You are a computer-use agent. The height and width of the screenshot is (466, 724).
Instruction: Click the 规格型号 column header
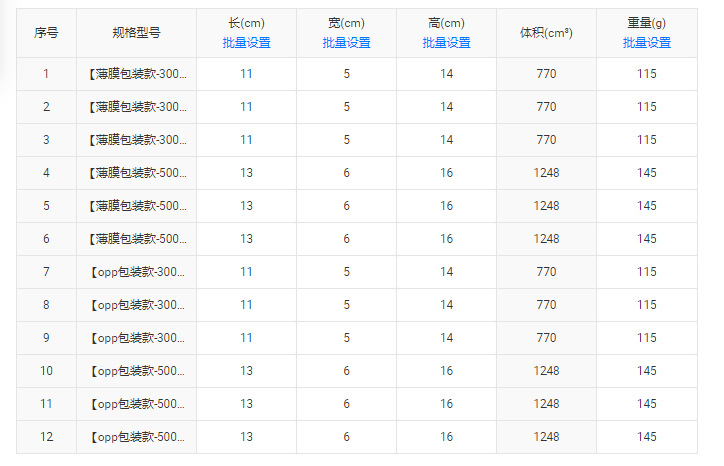pyautogui.click(x=136, y=33)
